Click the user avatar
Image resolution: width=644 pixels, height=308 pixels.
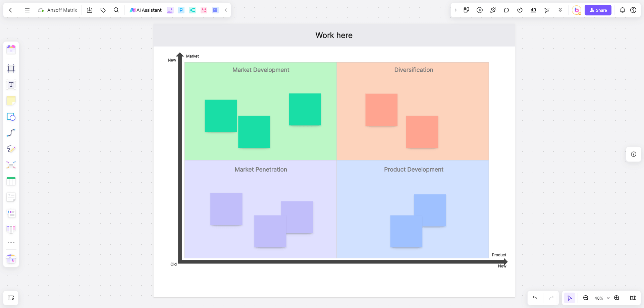pyautogui.click(x=577, y=10)
